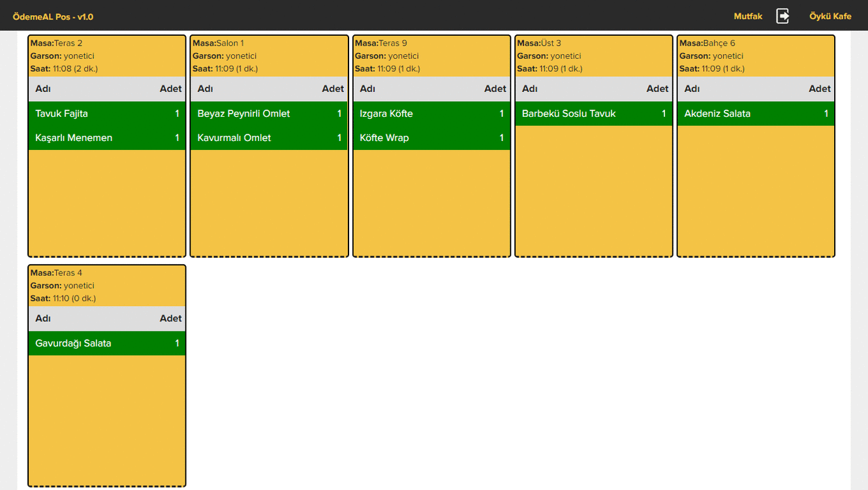This screenshot has width=868, height=490.
Task: Click the Adı column header in Teras 9 card
Action: [x=367, y=89]
